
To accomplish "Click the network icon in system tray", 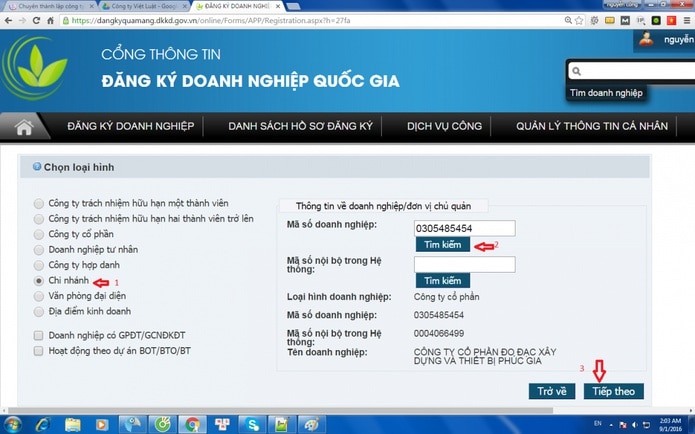I will click(646, 425).
